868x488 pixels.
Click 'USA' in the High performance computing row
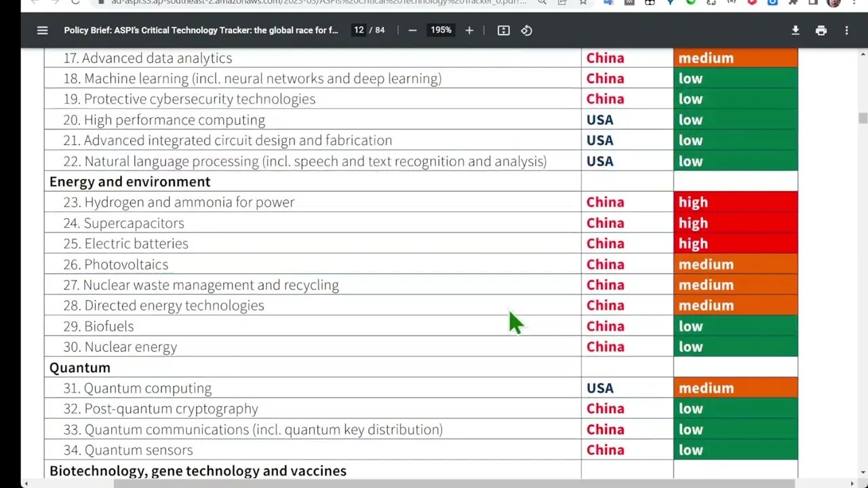pos(599,120)
